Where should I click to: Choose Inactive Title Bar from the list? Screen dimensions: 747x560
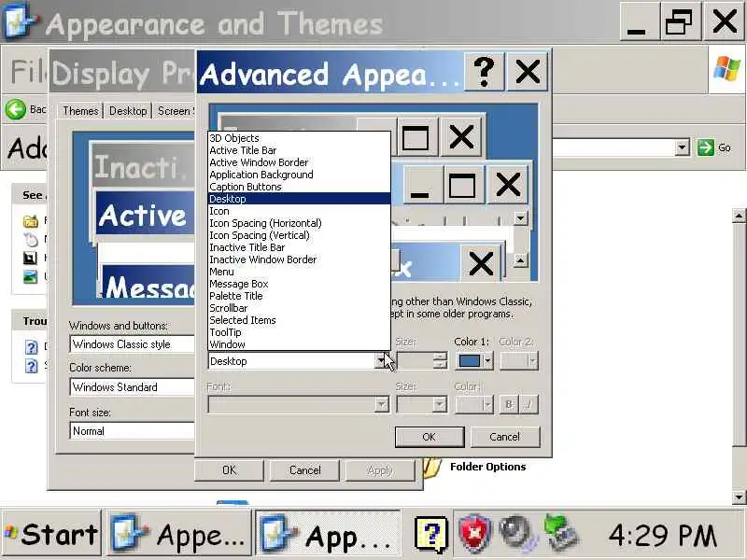pos(299,247)
